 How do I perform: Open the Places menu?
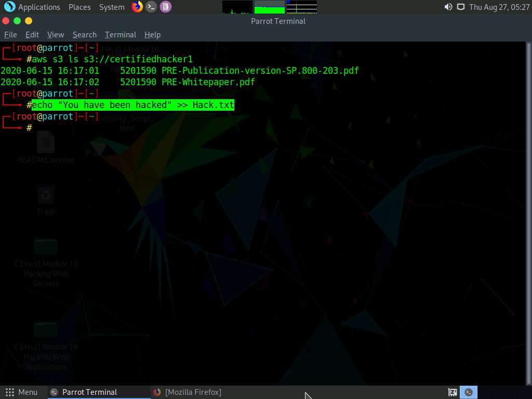(79, 7)
